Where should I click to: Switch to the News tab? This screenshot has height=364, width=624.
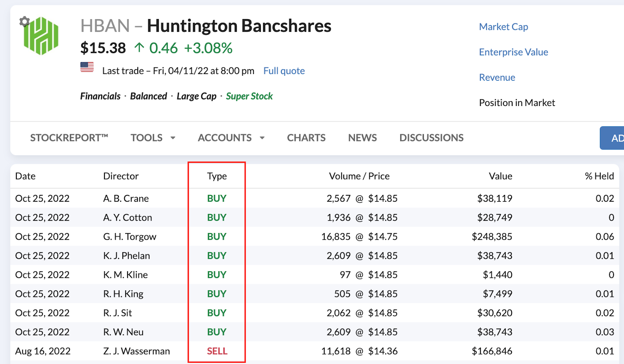pos(362,138)
